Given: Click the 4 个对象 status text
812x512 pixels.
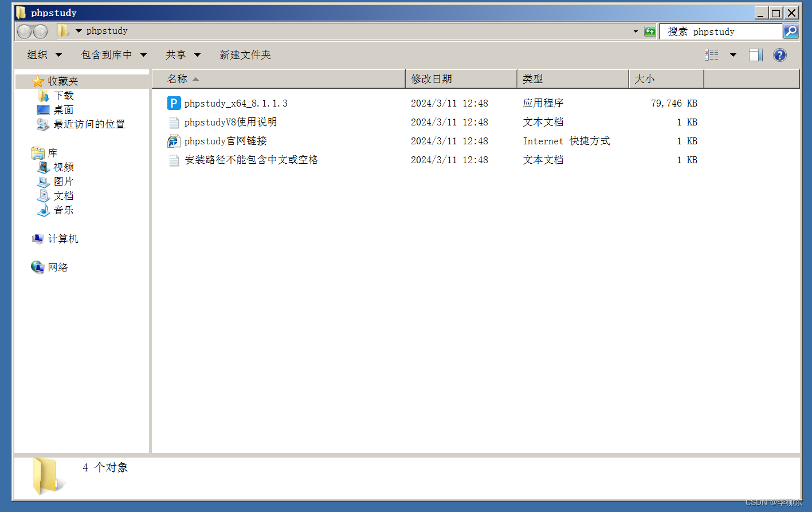Looking at the screenshot, I should 105,468.
